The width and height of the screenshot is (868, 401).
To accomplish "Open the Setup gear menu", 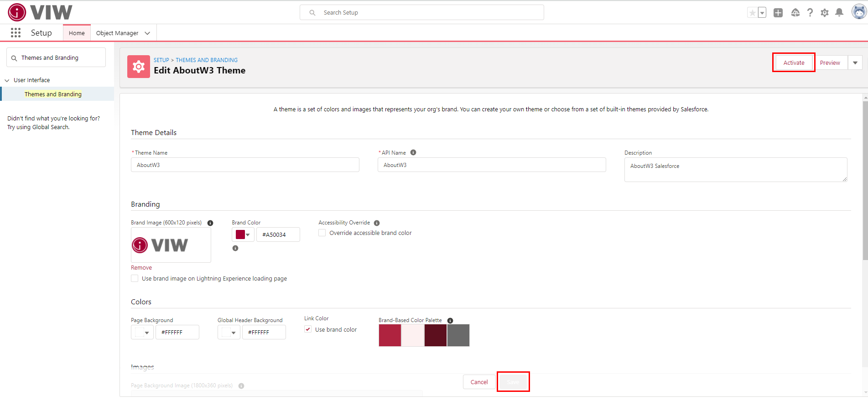I will [x=825, y=13].
